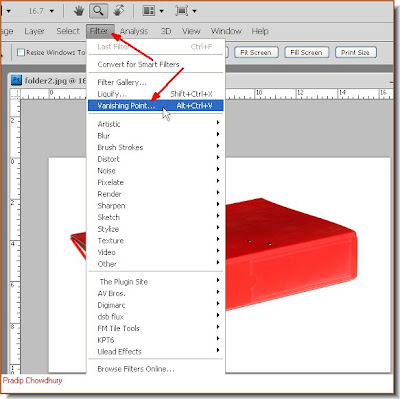This screenshot has width=400, height=399.
Task: Expand the Sharpen filter submenu
Action: (x=155, y=206)
